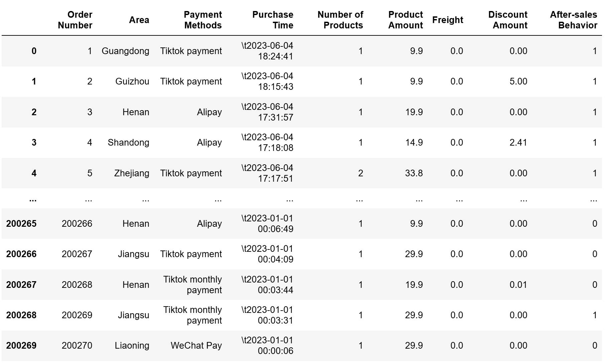Click the Product Amount column header

405,20
